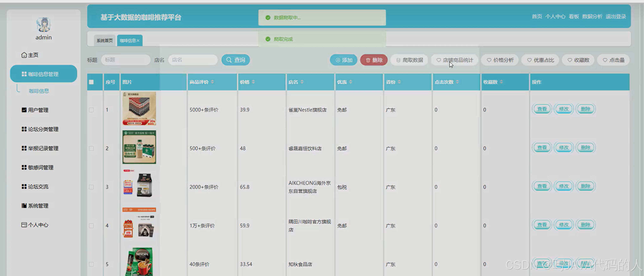This screenshot has height=276, width=644.
Task: Click the 用户管理 chart icon
Action: click(24, 110)
